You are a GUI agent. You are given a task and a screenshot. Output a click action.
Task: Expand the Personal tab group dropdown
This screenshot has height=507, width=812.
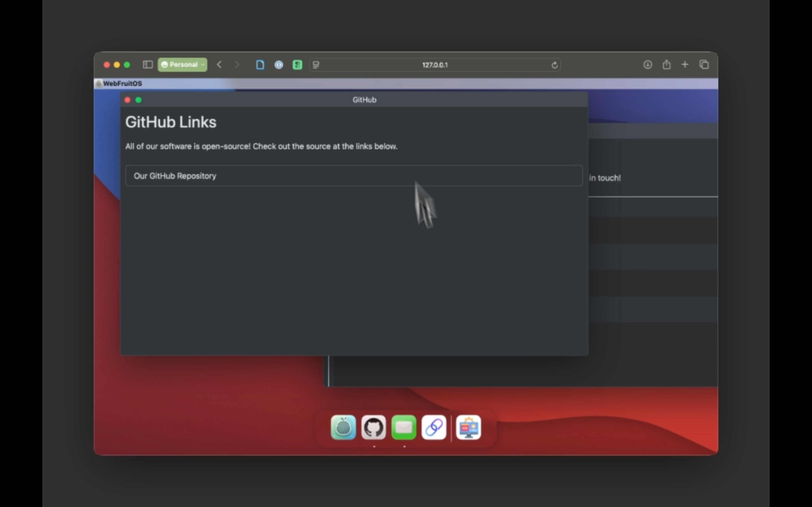point(203,64)
